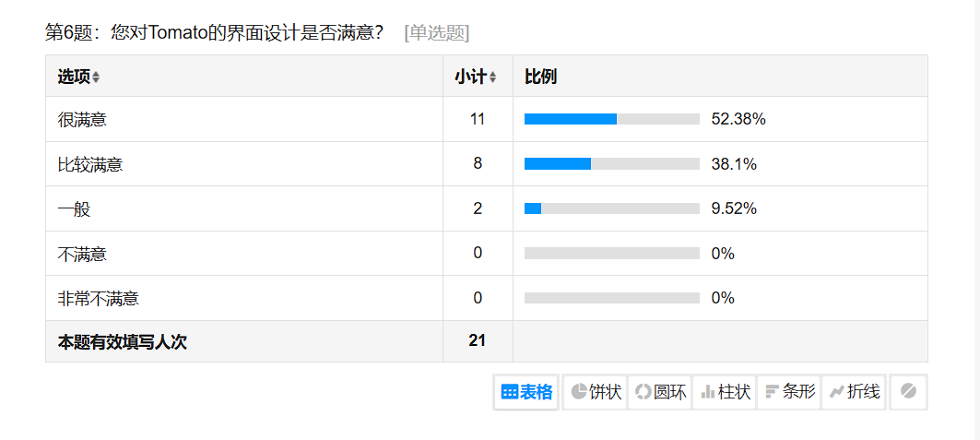Click the 第6题 question title
The width and height of the screenshot is (980, 440).
214,33
